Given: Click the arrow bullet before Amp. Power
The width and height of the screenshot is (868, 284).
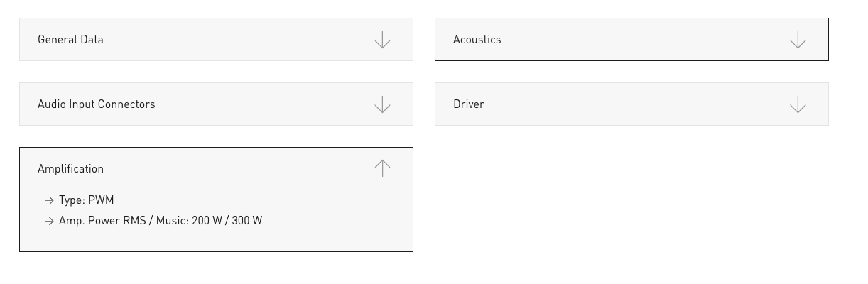Looking at the screenshot, I should point(49,222).
